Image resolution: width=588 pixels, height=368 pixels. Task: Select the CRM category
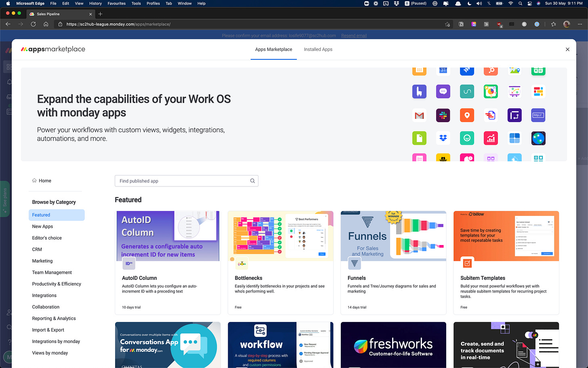tap(37, 250)
